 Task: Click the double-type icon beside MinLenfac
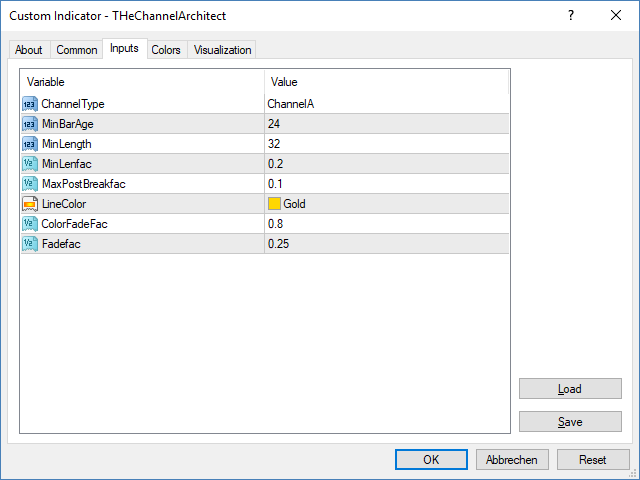point(30,164)
